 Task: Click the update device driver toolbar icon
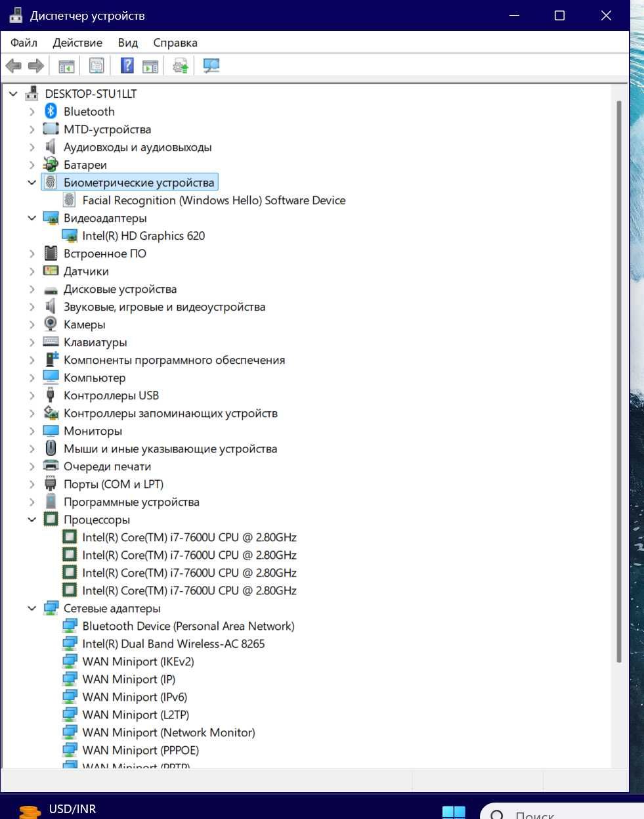pos(181,66)
